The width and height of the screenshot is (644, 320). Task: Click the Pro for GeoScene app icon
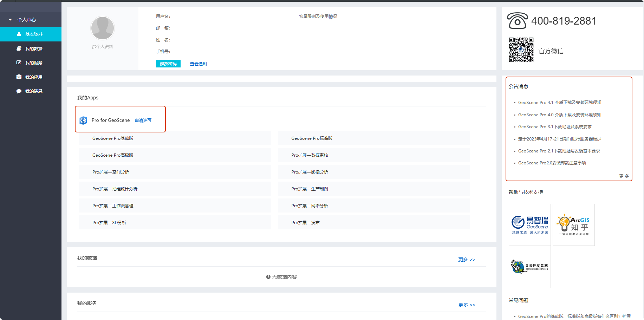coord(83,120)
